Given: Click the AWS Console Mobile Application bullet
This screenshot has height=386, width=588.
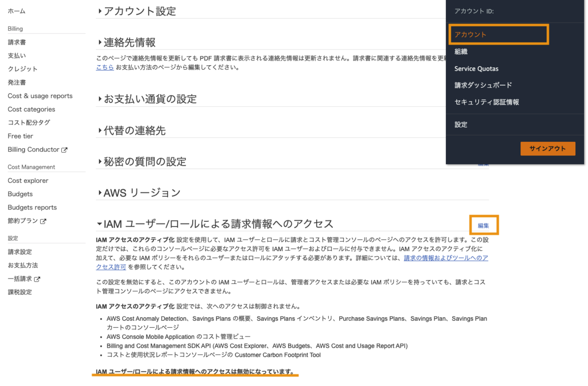Looking at the screenshot, I should [178, 337].
